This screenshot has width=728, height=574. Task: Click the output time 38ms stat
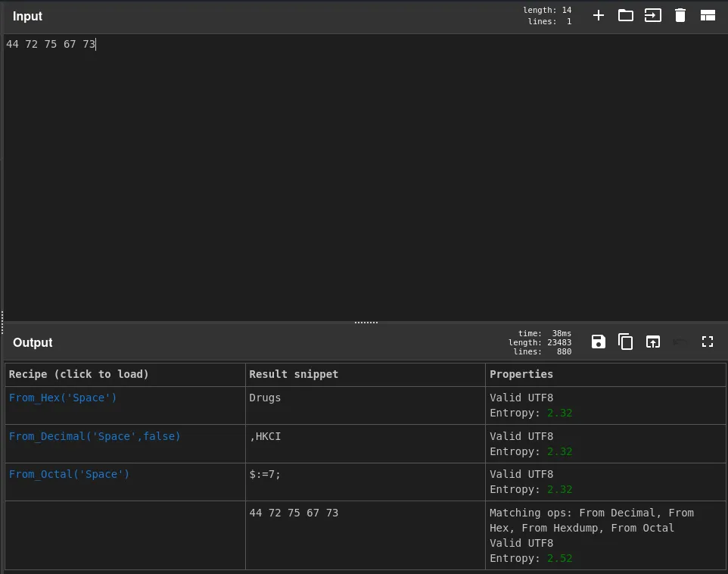pos(545,333)
